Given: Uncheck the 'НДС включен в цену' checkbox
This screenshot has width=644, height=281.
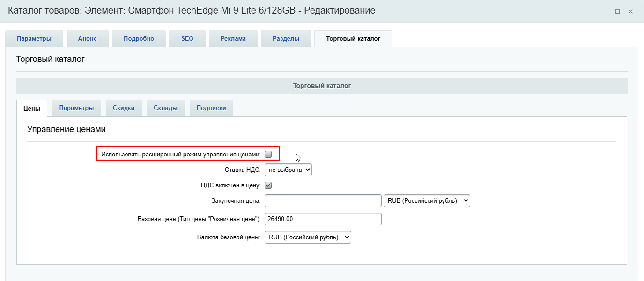Looking at the screenshot, I should pos(268,185).
